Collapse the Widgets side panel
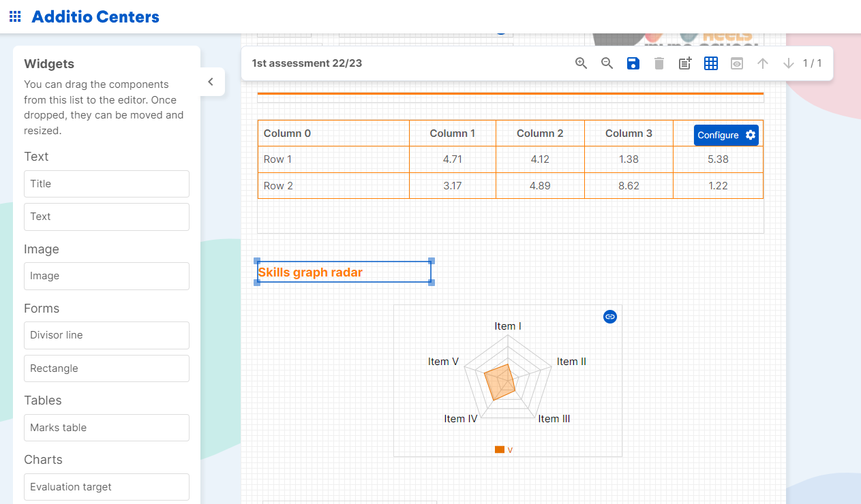 tap(211, 82)
